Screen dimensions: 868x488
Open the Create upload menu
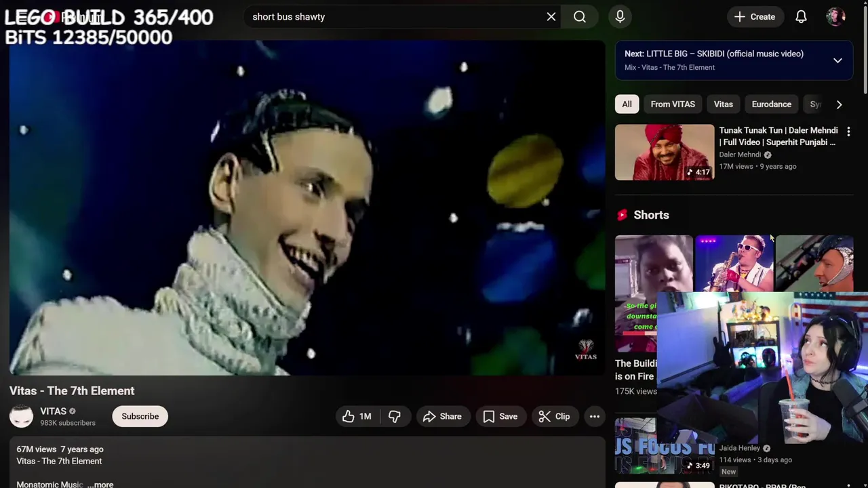tap(755, 17)
